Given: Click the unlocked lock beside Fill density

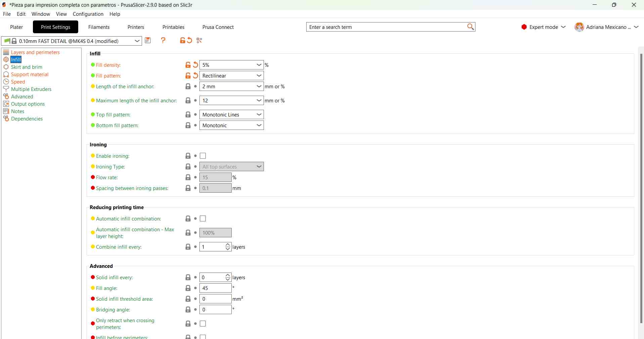Looking at the screenshot, I should [x=188, y=65].
